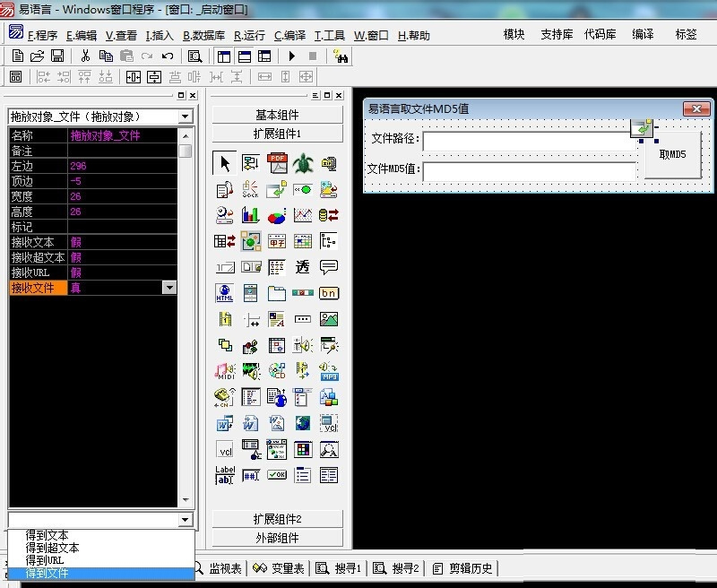The width and height of the screenshot is (717, 588).
Task: Select the MIDI player component icon
Action: point(225,371)
